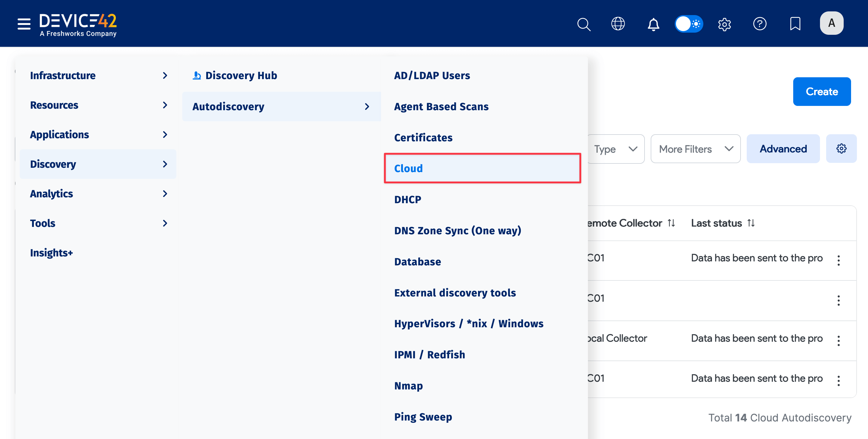Image resolution: width=868 pixels, height=439 pixels.
Task: Sort the Last status column
Action: tap(750, 223)
